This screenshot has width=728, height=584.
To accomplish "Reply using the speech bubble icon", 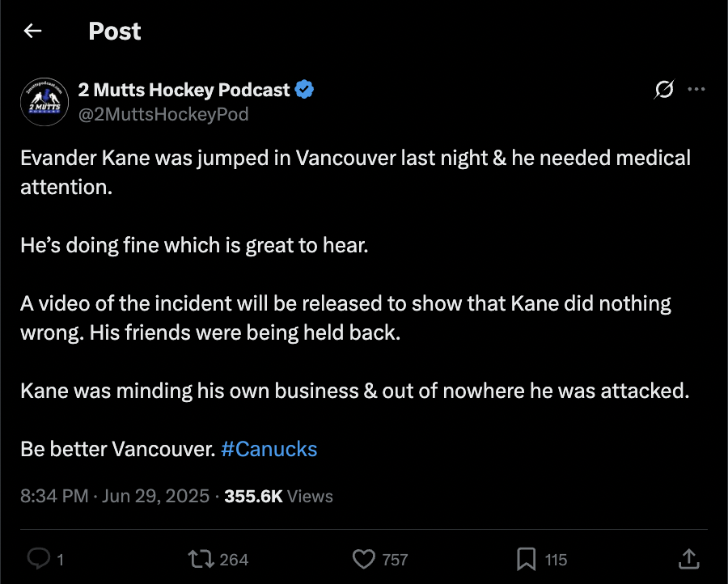I will click(x=39, y=558).
